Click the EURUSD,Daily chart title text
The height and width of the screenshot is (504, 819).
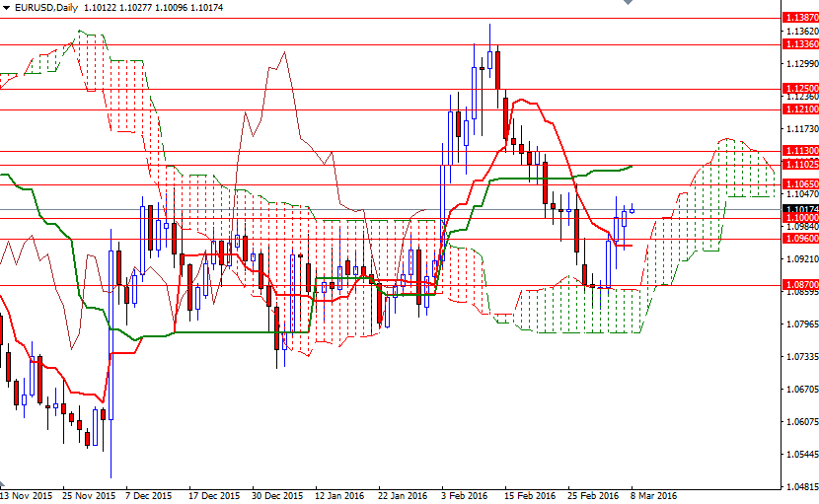[x=47, y=7]
